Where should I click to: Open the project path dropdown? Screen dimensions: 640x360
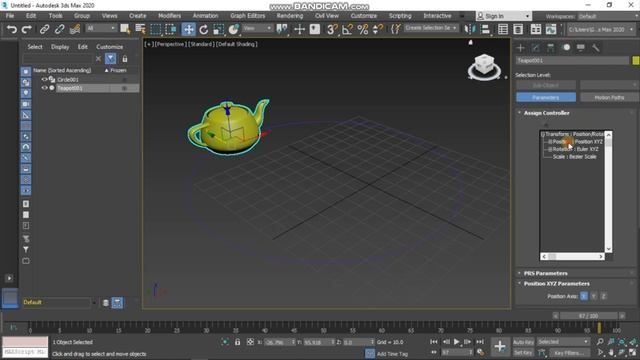click(600, 29)
